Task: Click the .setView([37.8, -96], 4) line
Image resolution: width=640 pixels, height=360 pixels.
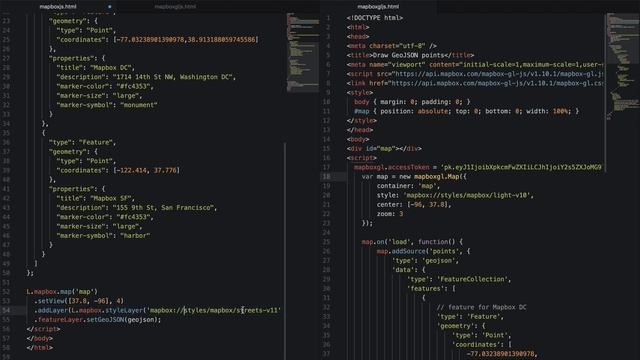Action: [x=79, y=301]
